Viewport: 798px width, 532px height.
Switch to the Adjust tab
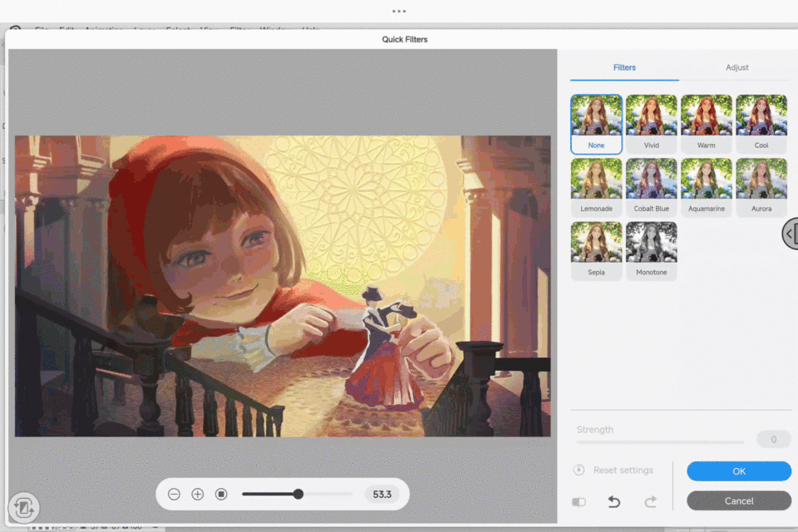click(736, 67)
